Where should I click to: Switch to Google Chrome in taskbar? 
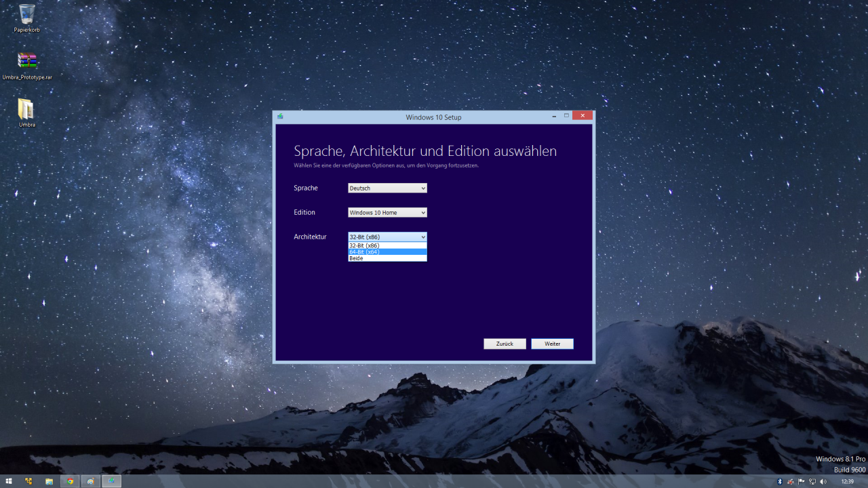(x=70, y=481)
